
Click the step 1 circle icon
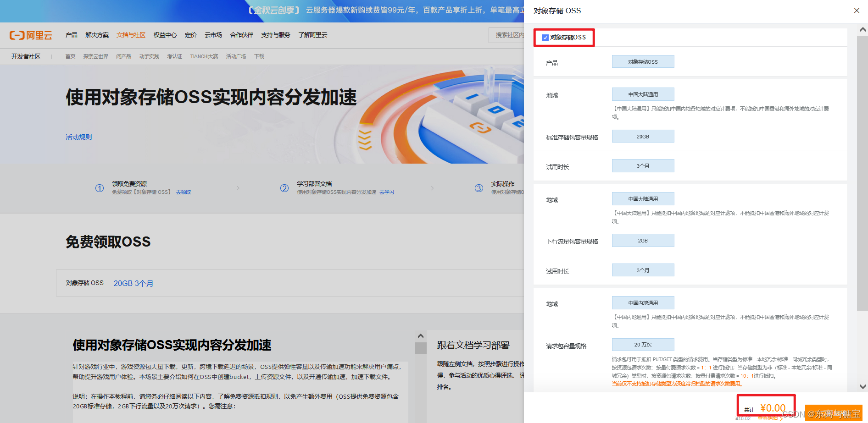tap(100, 188)
